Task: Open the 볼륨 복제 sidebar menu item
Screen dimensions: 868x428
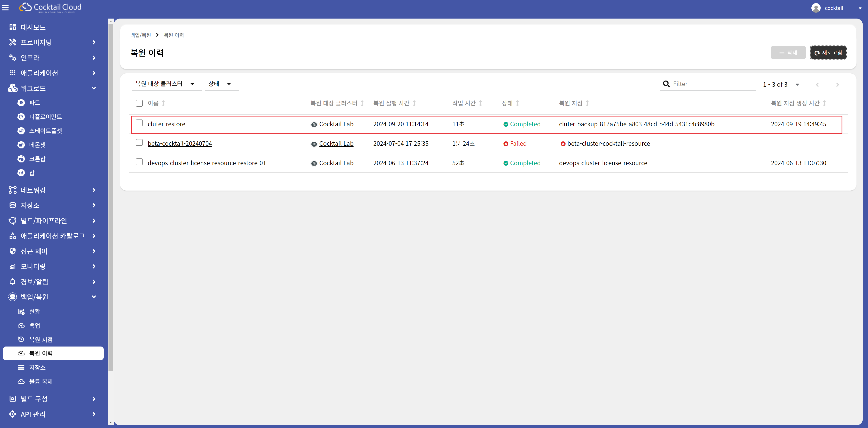Action: click(x=41, y=381)
